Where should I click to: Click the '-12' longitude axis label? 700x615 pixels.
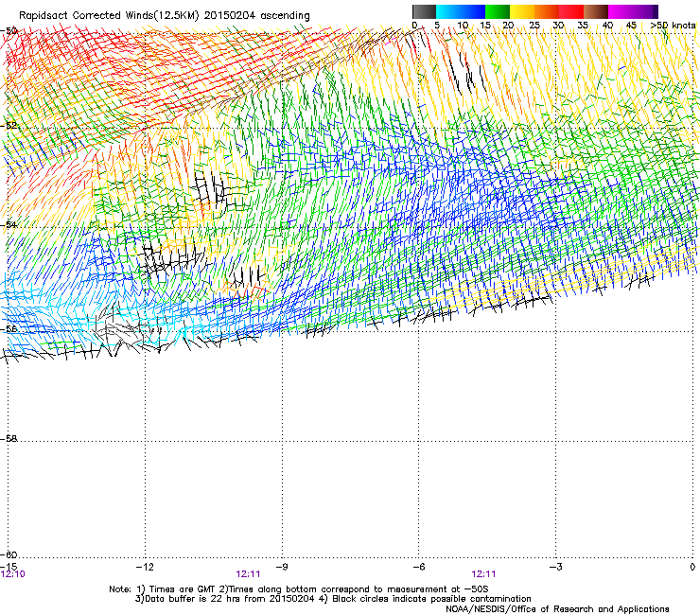[x=145, y=567]
